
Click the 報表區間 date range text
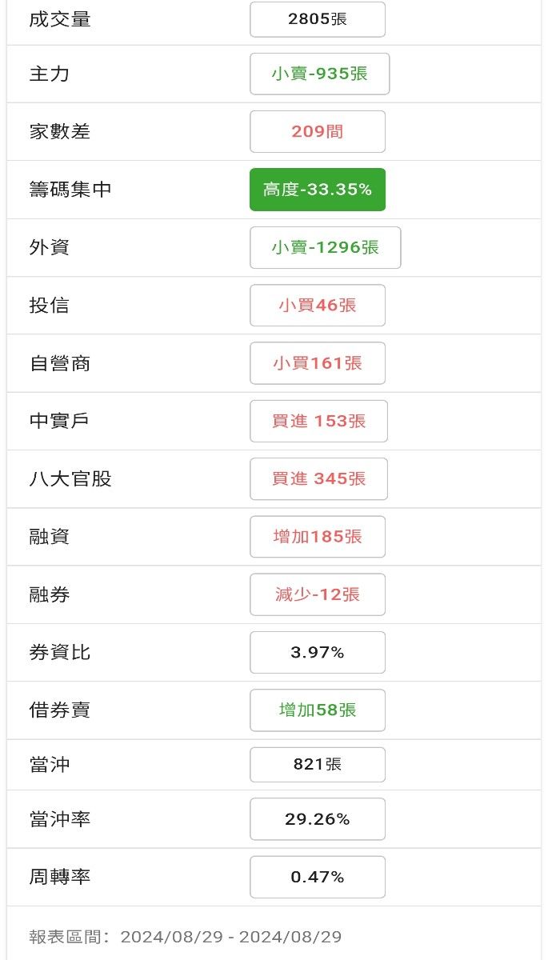point(186,937)
